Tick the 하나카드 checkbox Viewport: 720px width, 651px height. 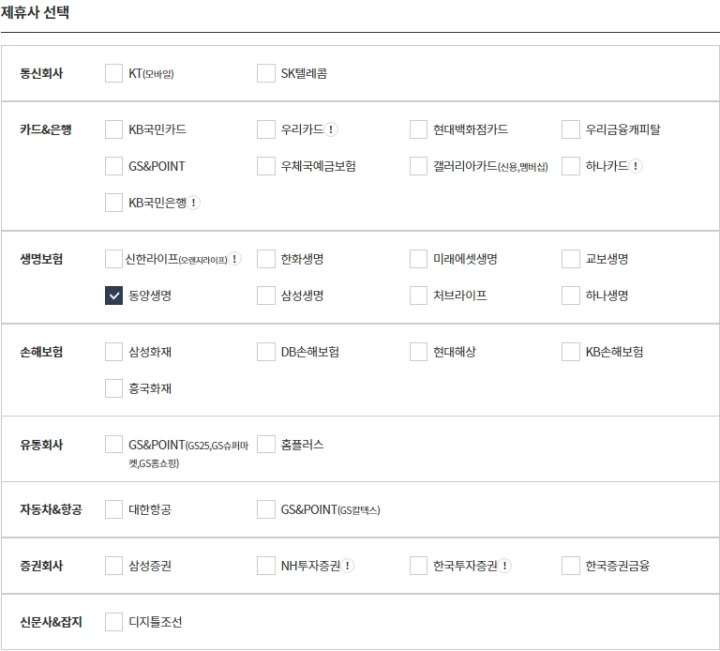(x=571, y=166)
